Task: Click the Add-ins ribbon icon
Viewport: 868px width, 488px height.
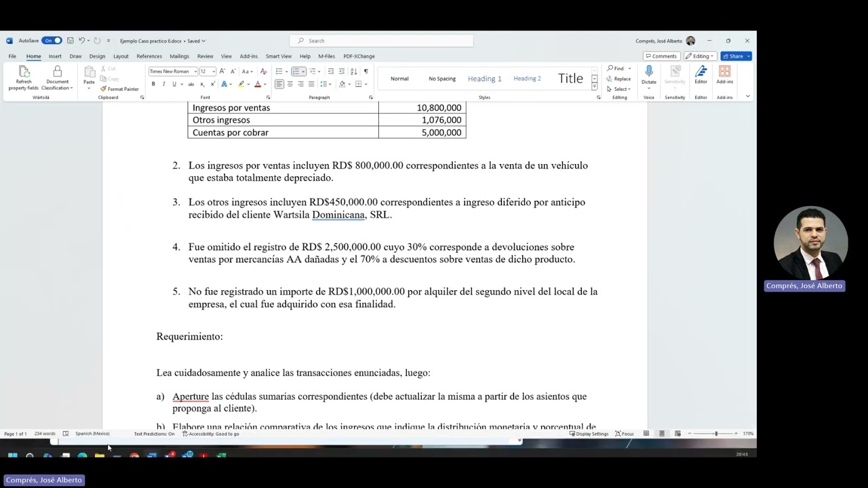Action: click(x=724, y=72)
